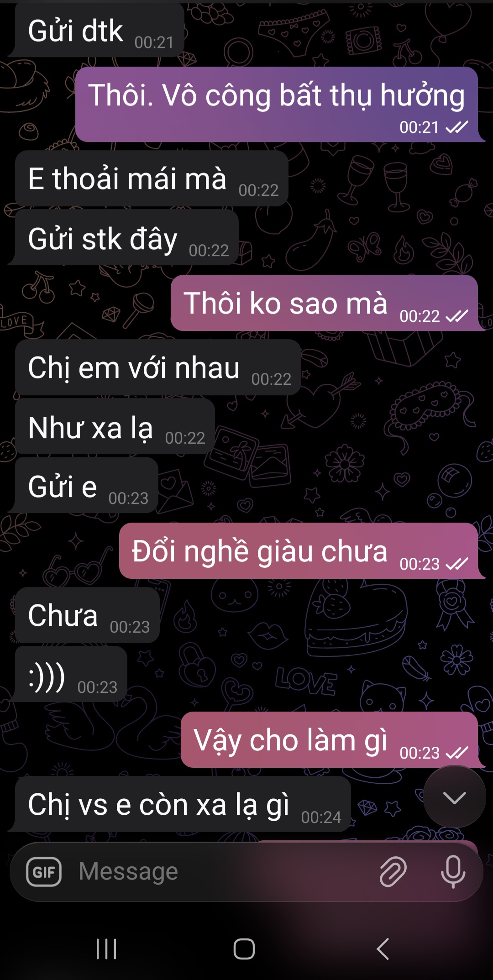
Task: Focus the Message input field
Action: pyautogui.click(x=224, y=872)
